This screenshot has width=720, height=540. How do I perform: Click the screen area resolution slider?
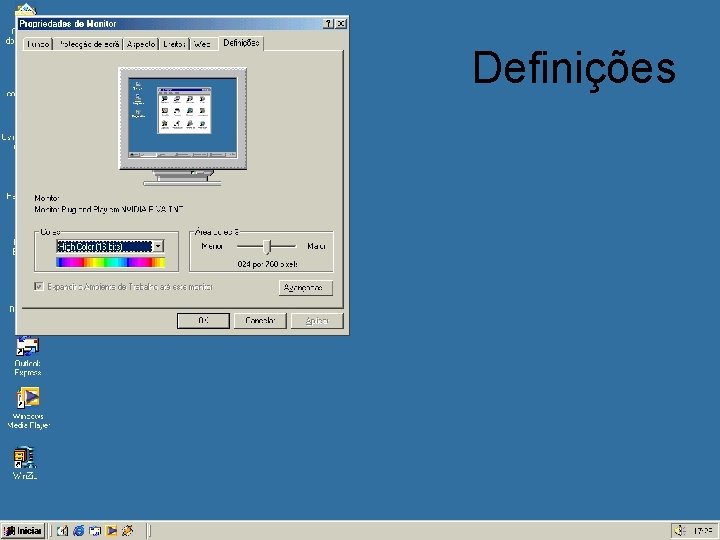pyautogui.click(x=267, y=247)
